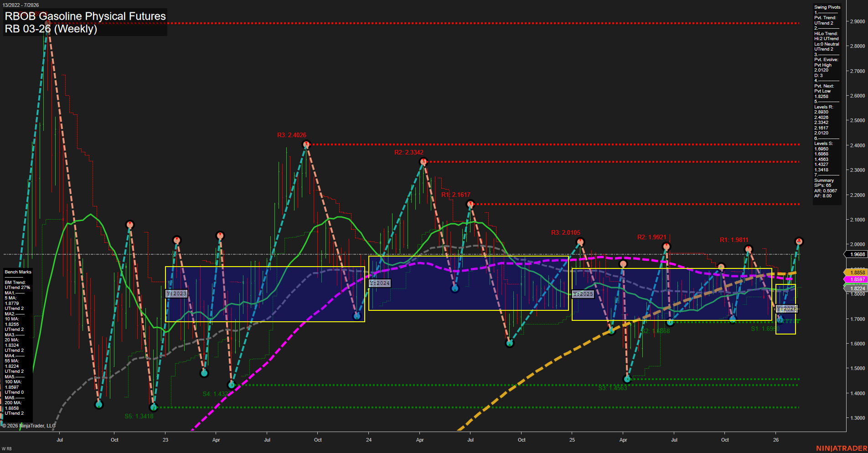The width and height of the screenshot is (868, 453).
Task: Click the magenta 1.8597 price label on the axis
Action: click(x=856, y=279)
